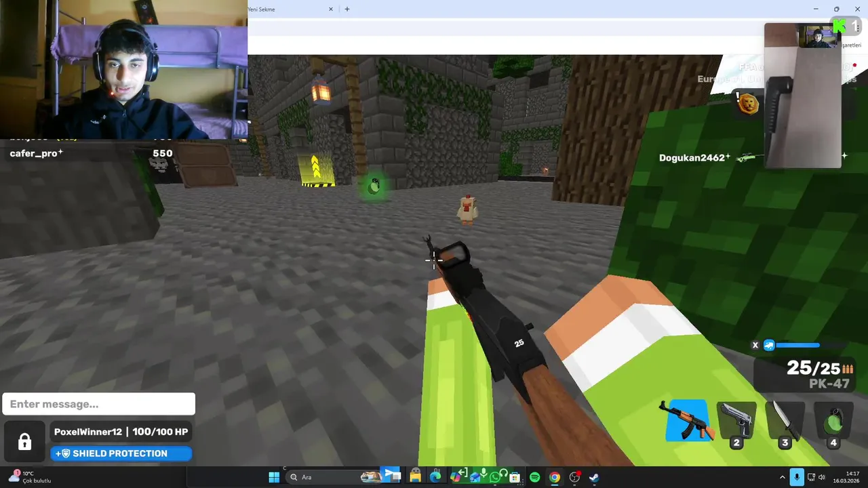Show hidden system tray icons
The image size is (868, 488).
tap(783, 477)
